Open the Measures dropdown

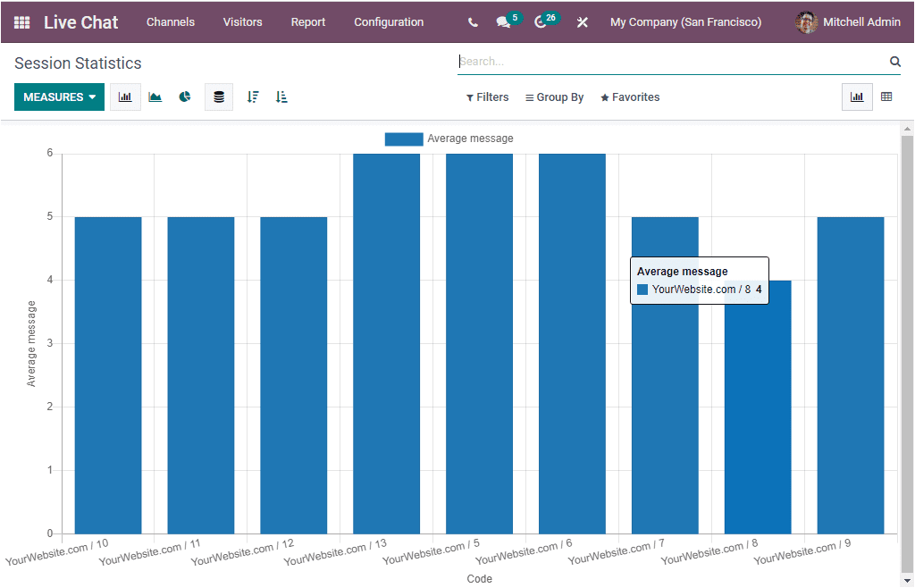coord(59,97)
